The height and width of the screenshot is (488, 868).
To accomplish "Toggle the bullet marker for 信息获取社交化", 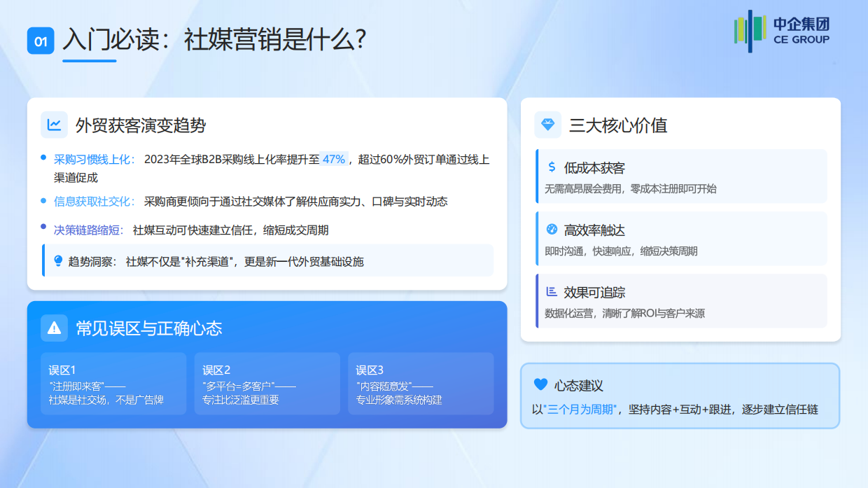I will 43,201.
